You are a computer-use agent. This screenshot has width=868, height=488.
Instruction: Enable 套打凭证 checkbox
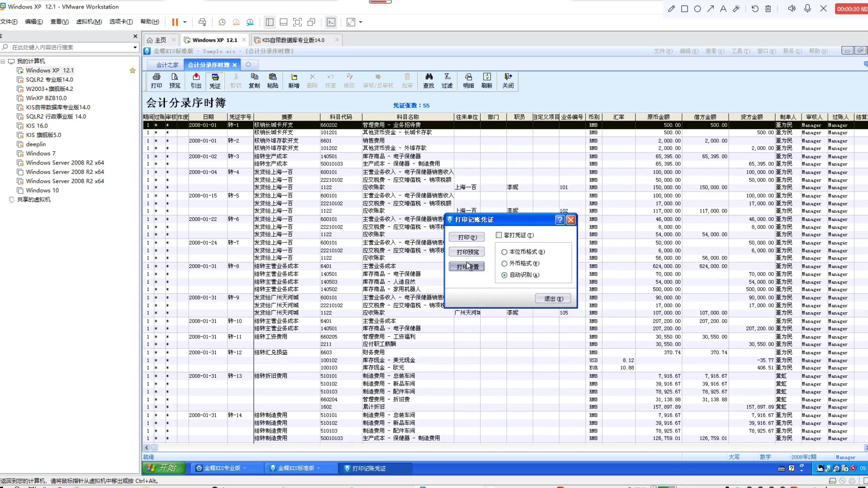point(499,235)
